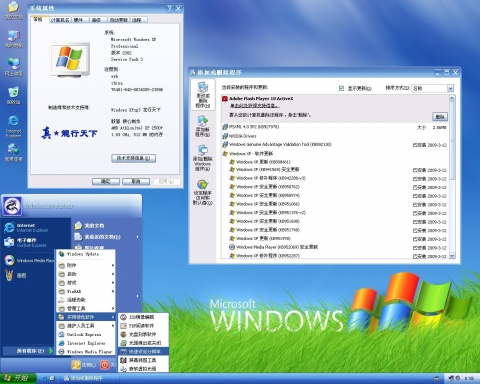
Task: Click 确定 in System Properties
Action: tap(106, 181)
